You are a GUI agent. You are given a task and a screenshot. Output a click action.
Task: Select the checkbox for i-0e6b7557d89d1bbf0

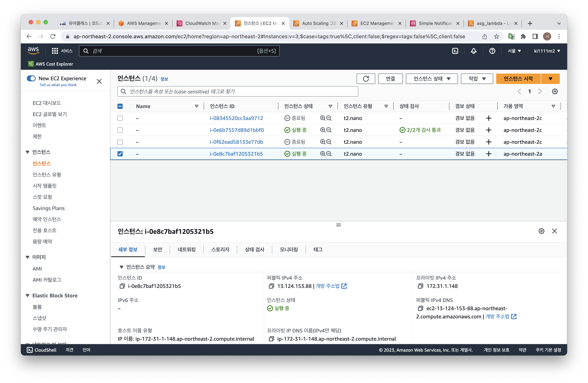120,130
